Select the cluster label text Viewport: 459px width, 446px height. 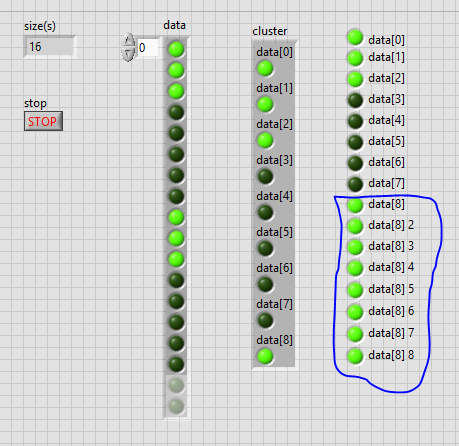click(270, 31)
